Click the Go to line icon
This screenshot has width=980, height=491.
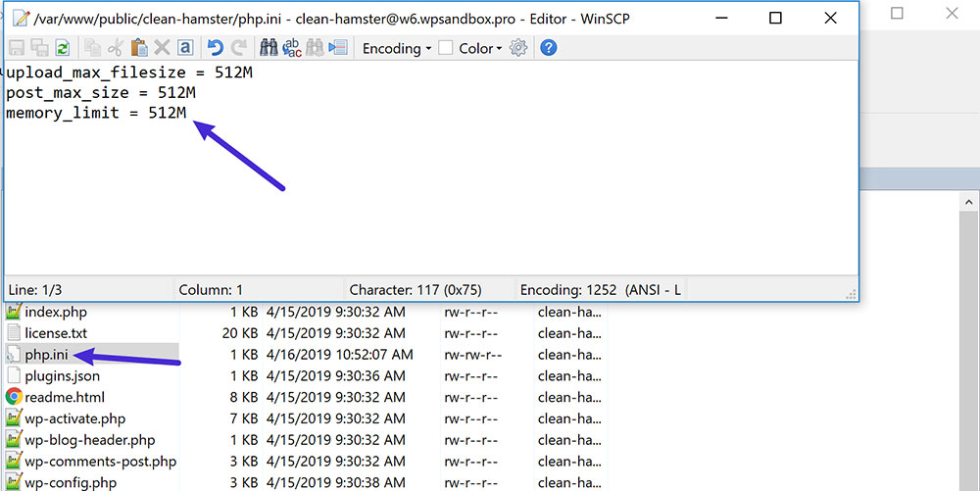(338, 48)
